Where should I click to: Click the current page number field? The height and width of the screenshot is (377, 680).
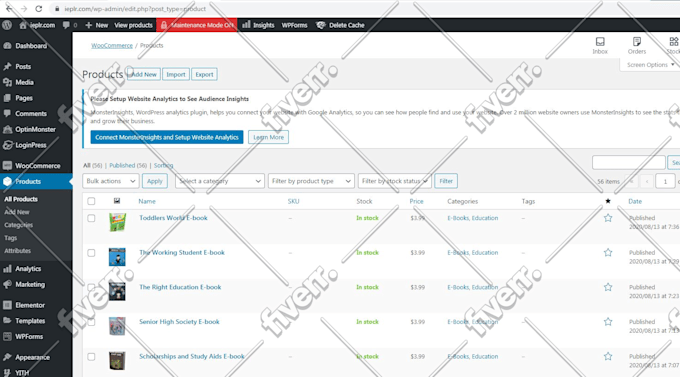point(665,181)
